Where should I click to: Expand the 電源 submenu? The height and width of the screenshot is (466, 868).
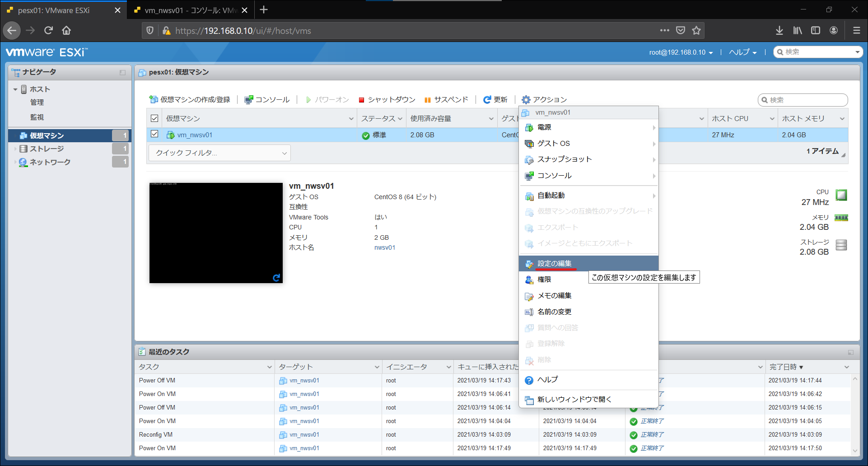(589, 127)
